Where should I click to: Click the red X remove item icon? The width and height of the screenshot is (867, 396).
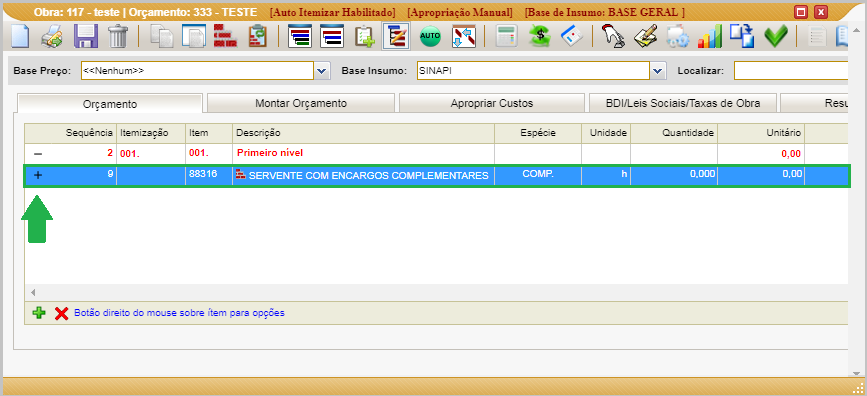click(61, 314)
